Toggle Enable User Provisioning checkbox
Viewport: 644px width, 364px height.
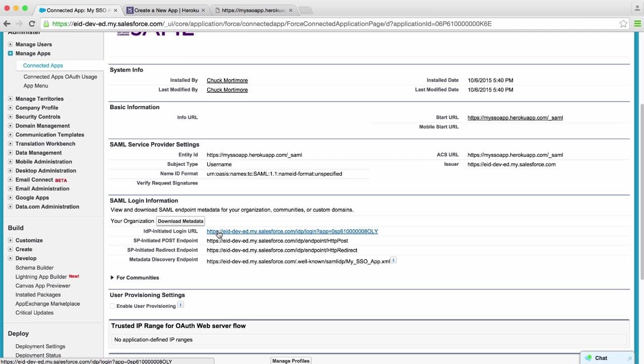[x=112, y=306]
